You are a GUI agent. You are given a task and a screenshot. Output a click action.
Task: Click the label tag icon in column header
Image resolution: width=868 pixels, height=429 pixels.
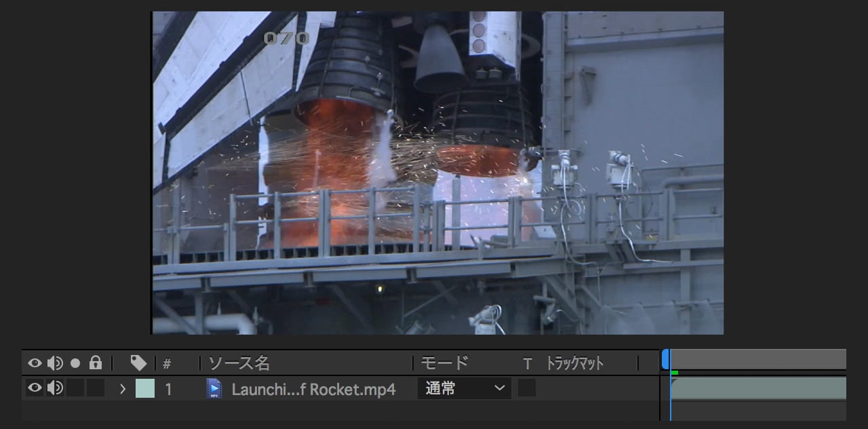(x=138, y=363)
